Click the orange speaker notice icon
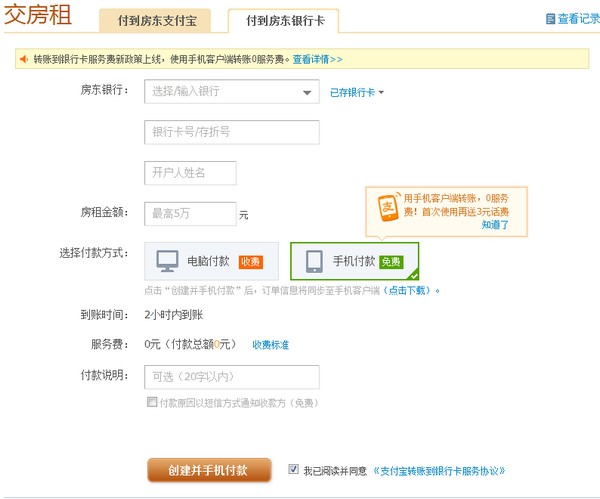This screenshot has width=600, height=499. pos(24,59)
